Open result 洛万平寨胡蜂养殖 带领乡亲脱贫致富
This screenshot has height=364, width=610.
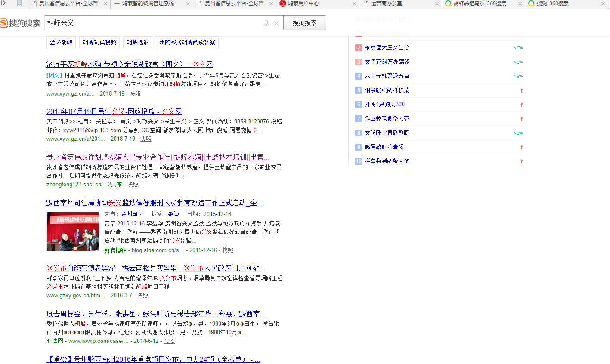coord(130,64)
